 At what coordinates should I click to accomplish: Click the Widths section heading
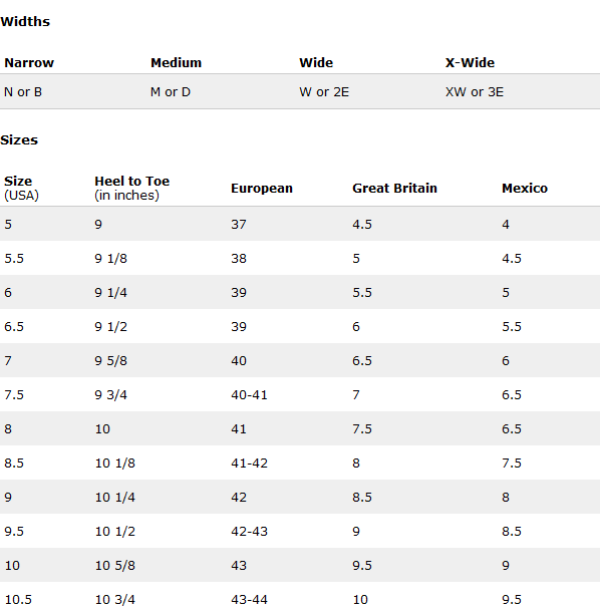(x=25, y=22)
